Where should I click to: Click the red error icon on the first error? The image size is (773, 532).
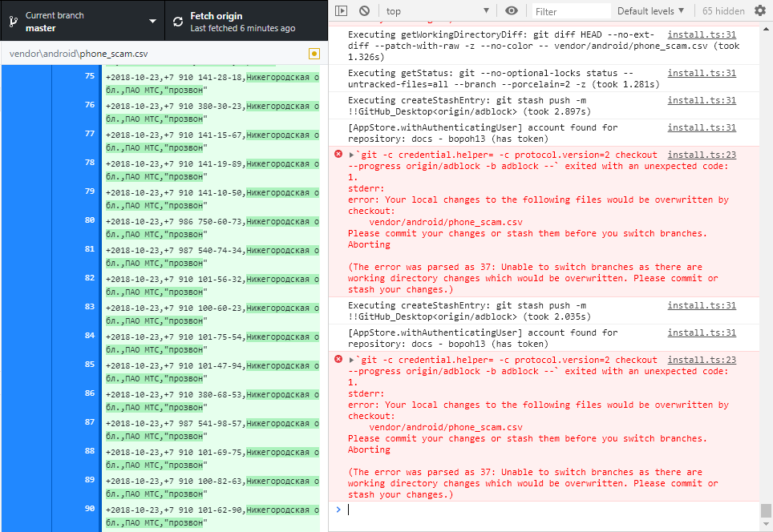(338, 155)
